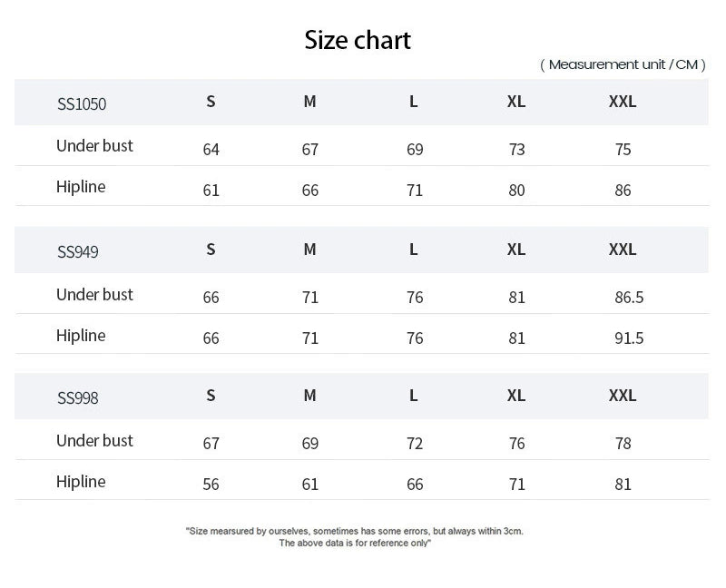Click SS998 Under bust XXL value 78

[x=623, y=444]
